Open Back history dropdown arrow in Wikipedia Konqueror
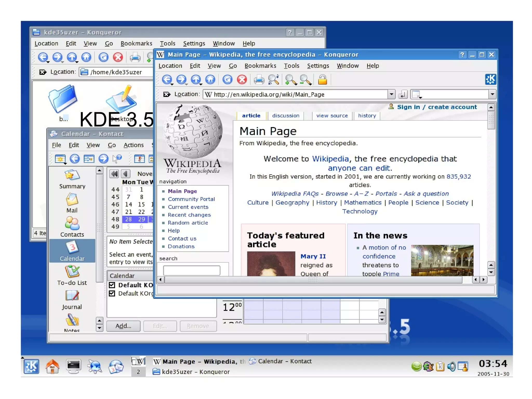 pyautogui.click(x=172, y=84)
